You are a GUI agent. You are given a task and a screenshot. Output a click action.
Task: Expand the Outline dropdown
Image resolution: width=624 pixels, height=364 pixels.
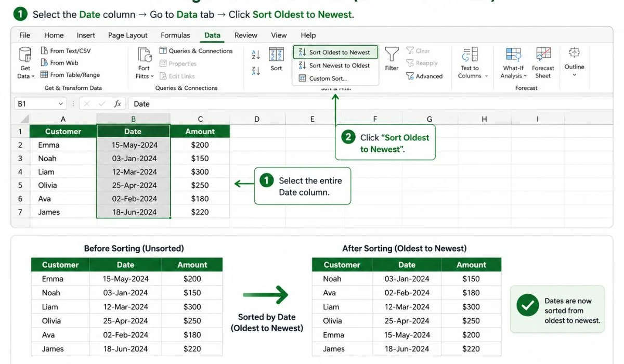574,61
